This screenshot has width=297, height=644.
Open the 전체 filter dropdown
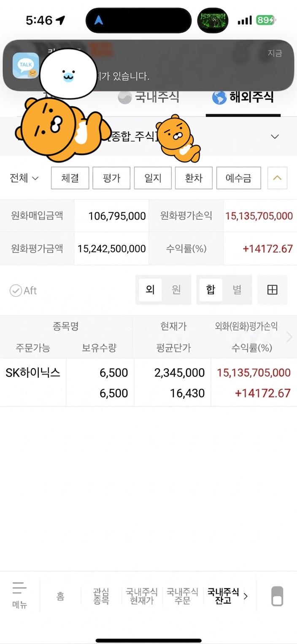pos(24,178)
